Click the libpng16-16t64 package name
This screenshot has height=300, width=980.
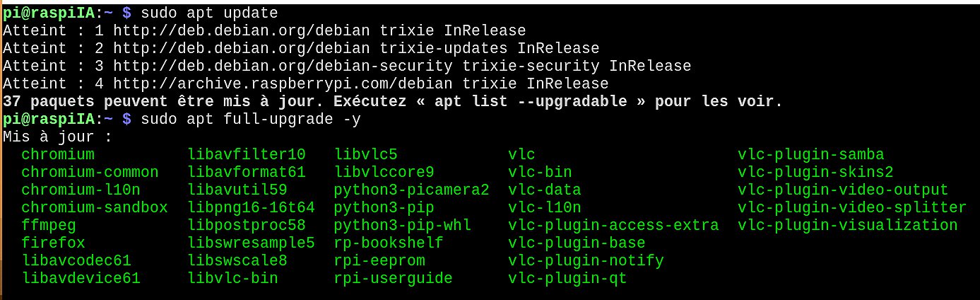(x=251, y=207)
